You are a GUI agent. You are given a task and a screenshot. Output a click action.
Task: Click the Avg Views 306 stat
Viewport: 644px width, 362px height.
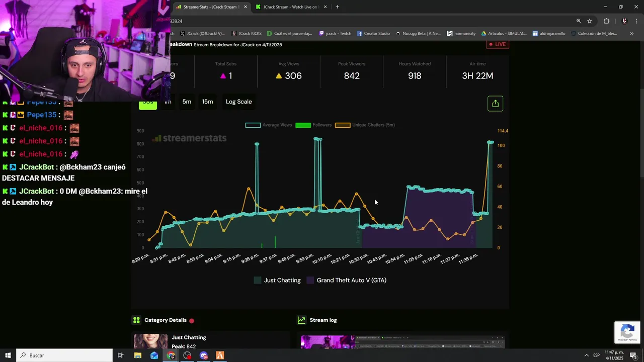[x=289, y=71]
